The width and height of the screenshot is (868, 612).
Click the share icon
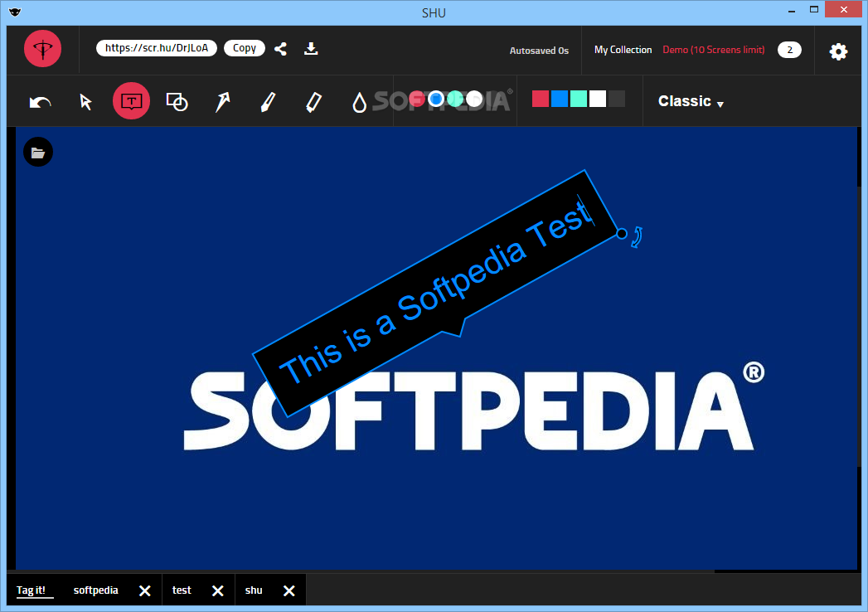[x=281, y=49]
